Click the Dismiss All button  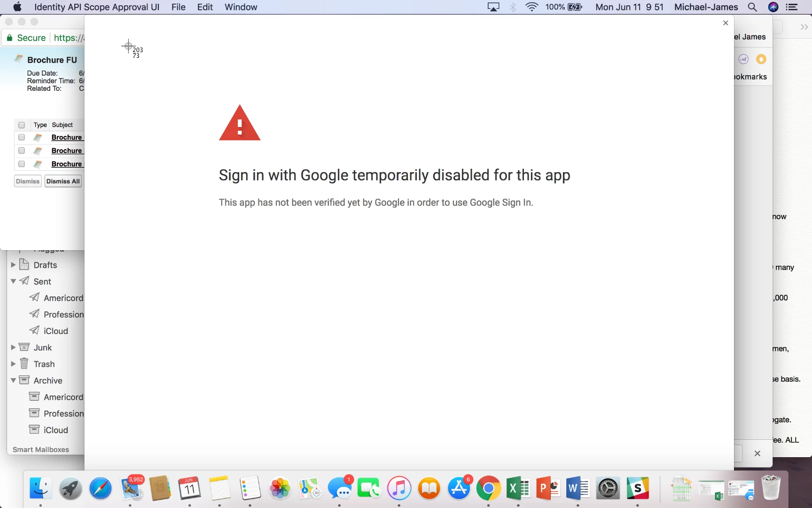pos(63,181)
